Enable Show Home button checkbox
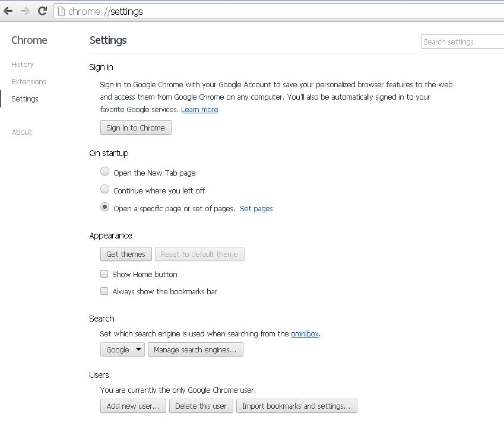The image size is (504, 423). (x=104, y=273)
